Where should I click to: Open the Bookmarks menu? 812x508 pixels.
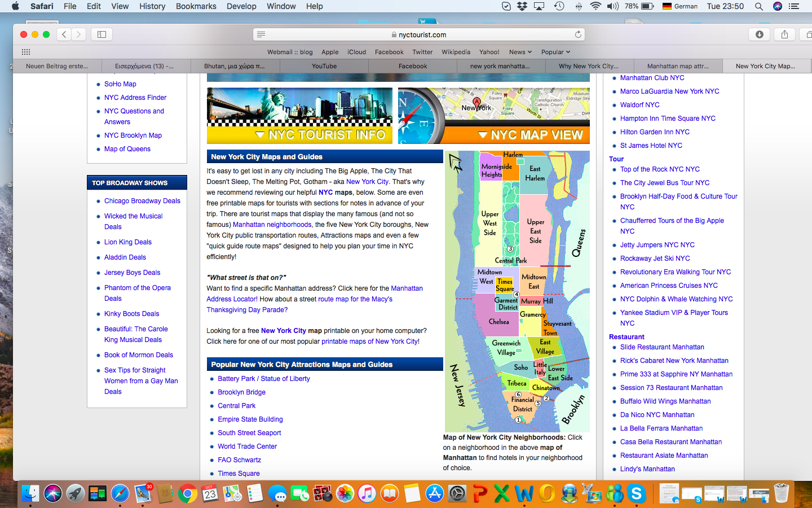click(x=196, y=6)
